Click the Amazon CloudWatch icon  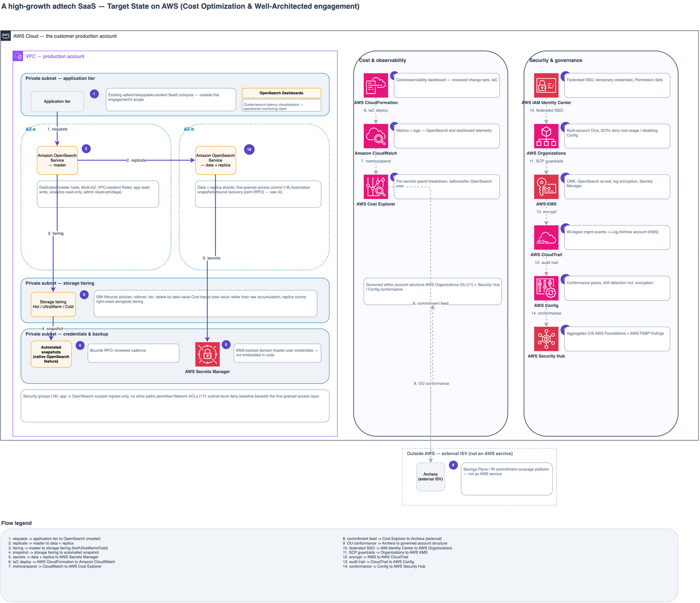coord(376,136)
